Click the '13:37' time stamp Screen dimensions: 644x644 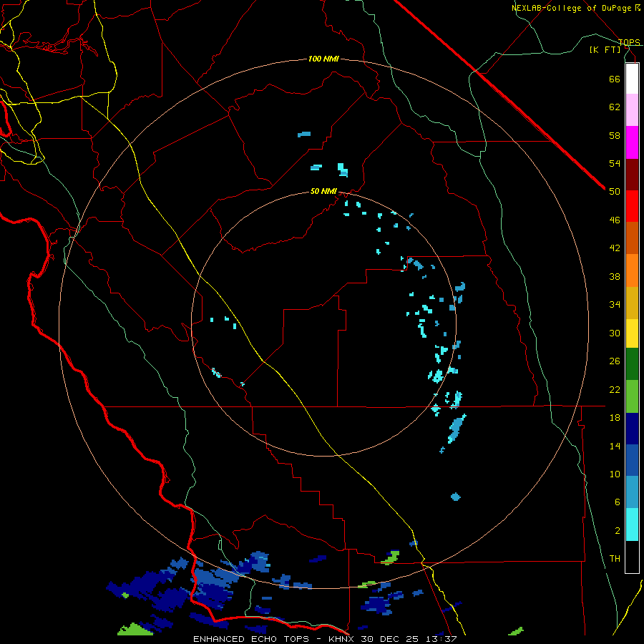click(440, 639)
